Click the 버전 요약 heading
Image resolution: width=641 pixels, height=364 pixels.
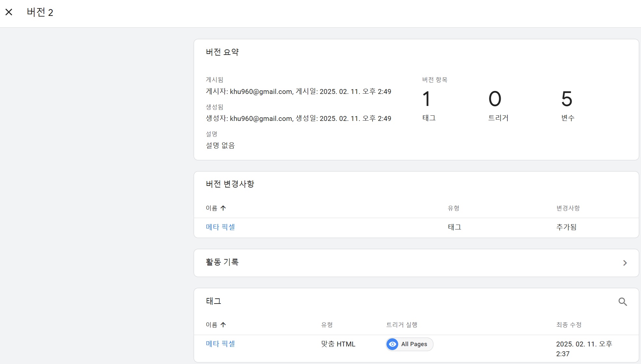click(x=222, y=52)
